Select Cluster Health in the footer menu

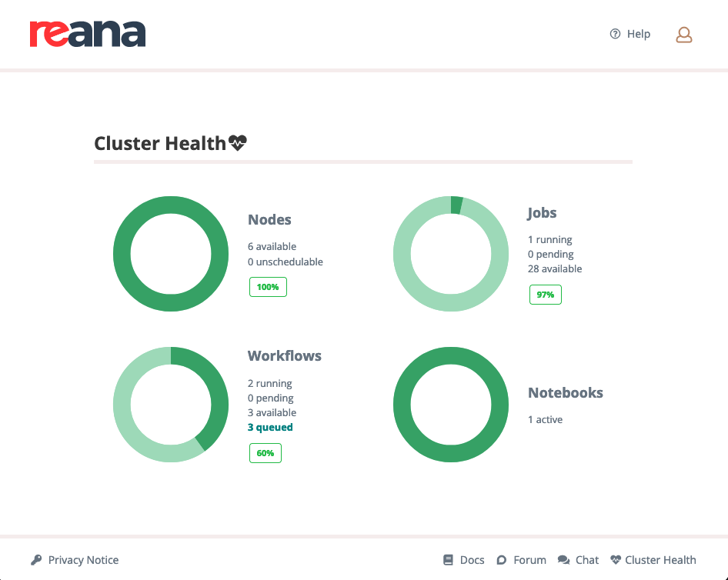(662, 559)
